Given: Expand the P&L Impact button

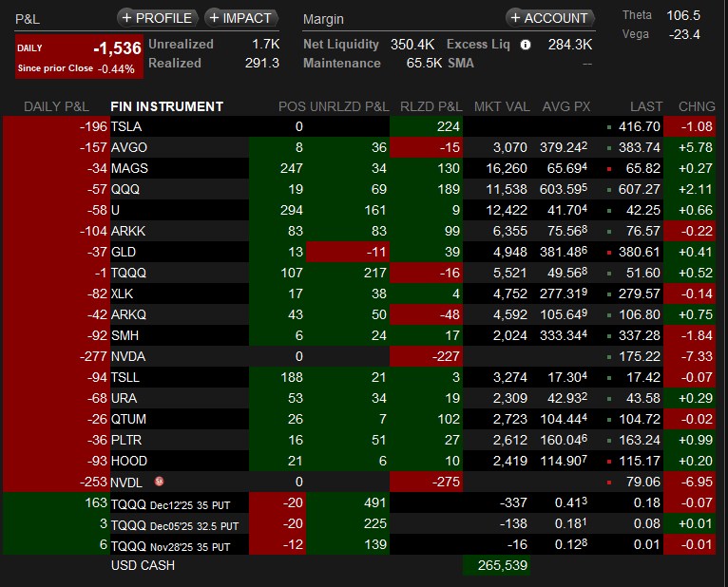Looking at the screenshot, I should [241, 18].
